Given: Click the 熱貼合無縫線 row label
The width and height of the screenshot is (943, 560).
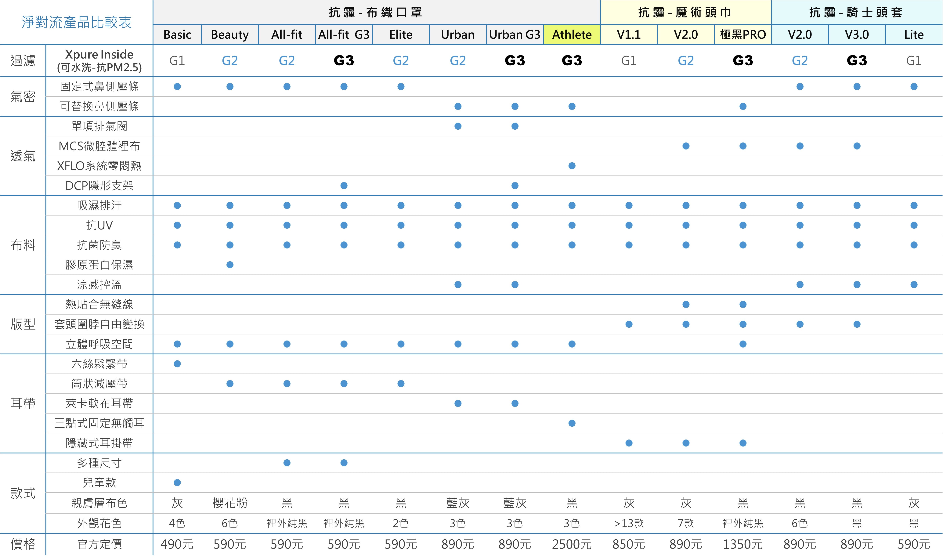Looking at the screenshot, I should pos(99,305).
